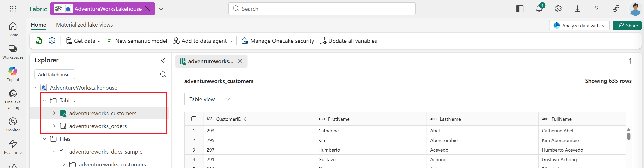Click the CustomerID_K column header
The width and height of the screenshot is (644, 168).
click(259, 119)
